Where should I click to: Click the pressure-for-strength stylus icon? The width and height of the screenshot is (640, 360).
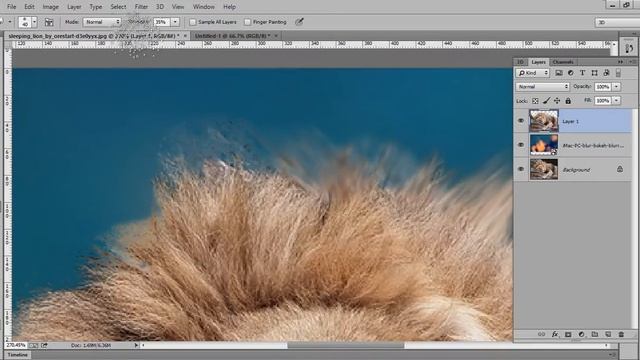click(299, 22)
